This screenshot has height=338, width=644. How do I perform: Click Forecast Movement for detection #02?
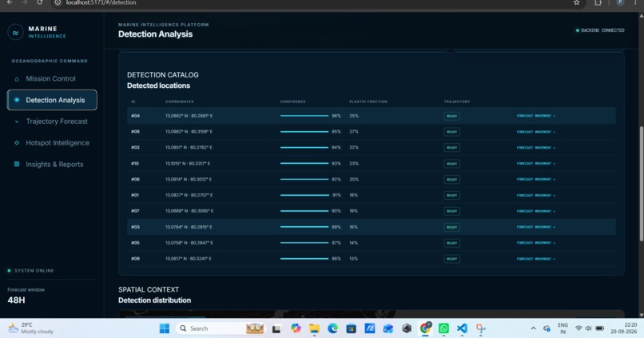[536, 148]
